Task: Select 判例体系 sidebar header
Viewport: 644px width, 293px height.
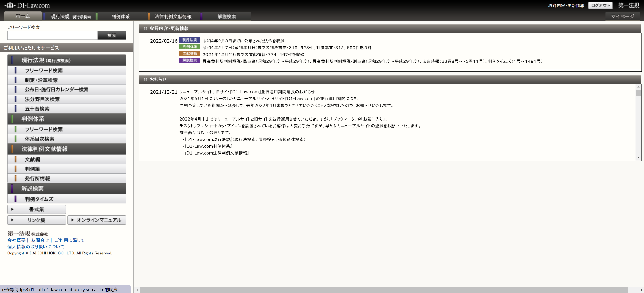Action: [x=67, y=119]
